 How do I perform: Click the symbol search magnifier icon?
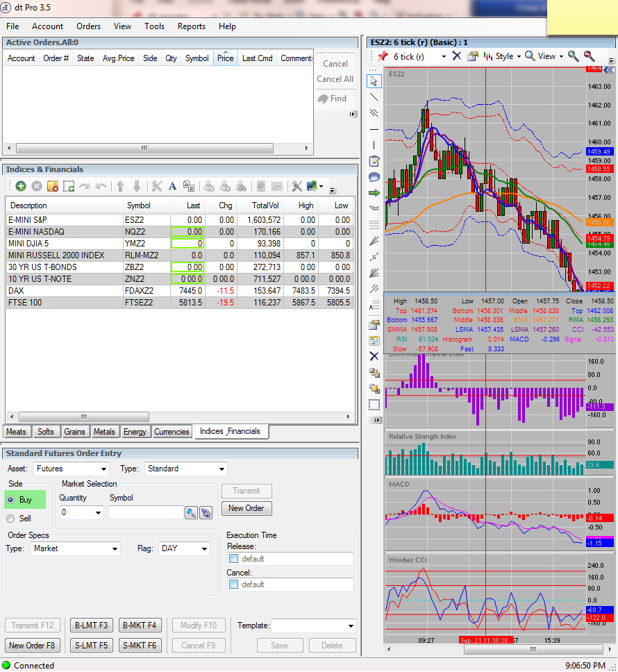191,512
